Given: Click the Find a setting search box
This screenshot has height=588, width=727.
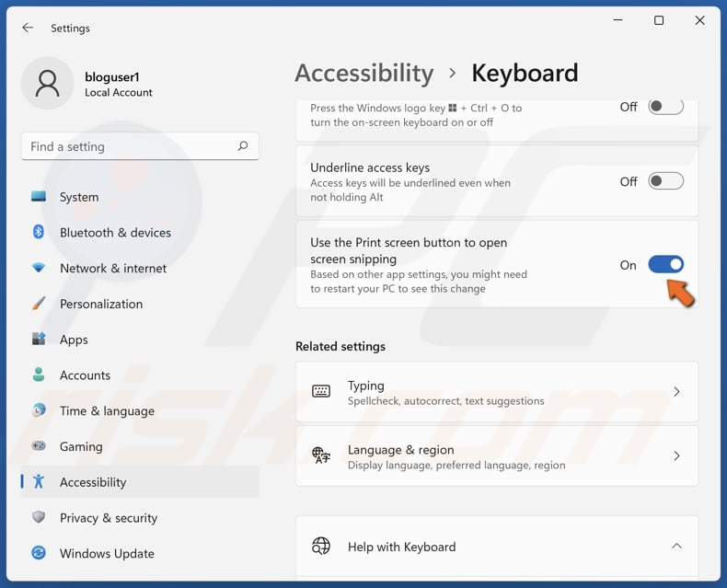Looking at the screenshot, I should pyautogui.click(x=140, y=146).
